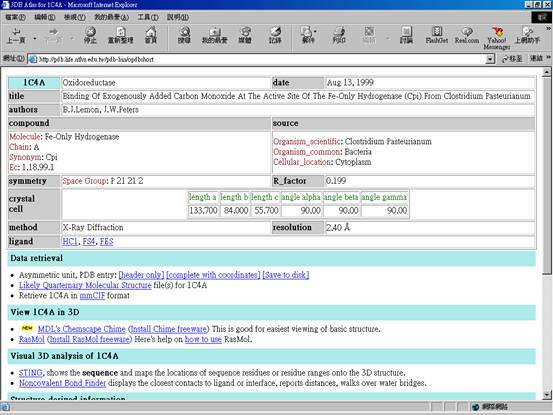Open the 'how to use' RasMol help link
This screenshot has width=553, height=415.
[x=203, y=339]
